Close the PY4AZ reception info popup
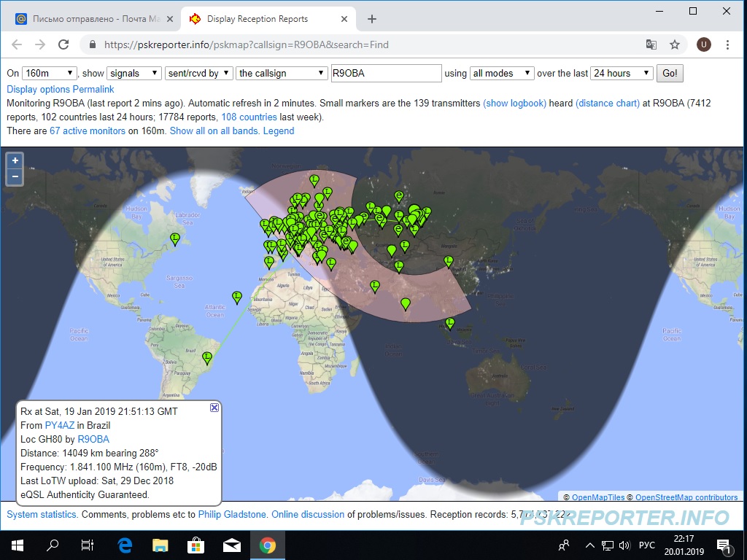 click(x=214, y=408)
